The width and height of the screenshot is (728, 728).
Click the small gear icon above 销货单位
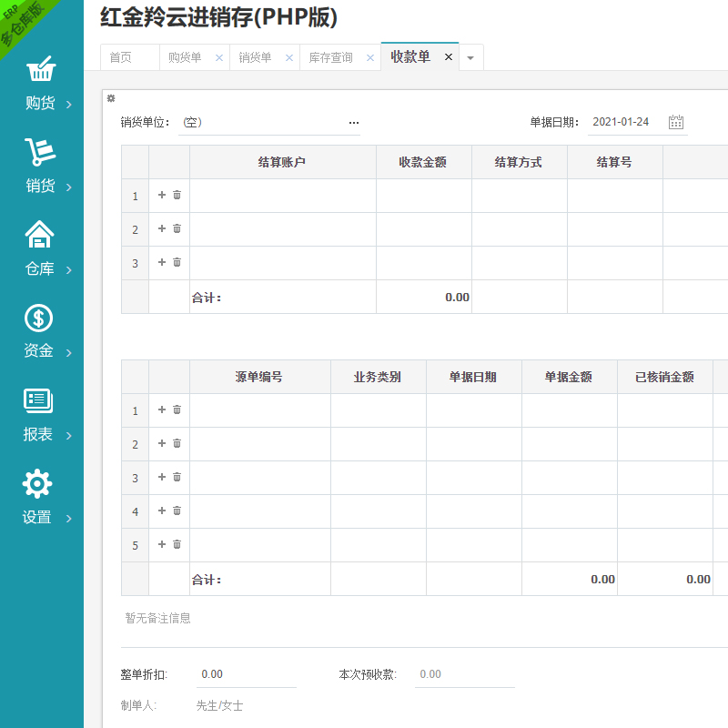(111, 98)
